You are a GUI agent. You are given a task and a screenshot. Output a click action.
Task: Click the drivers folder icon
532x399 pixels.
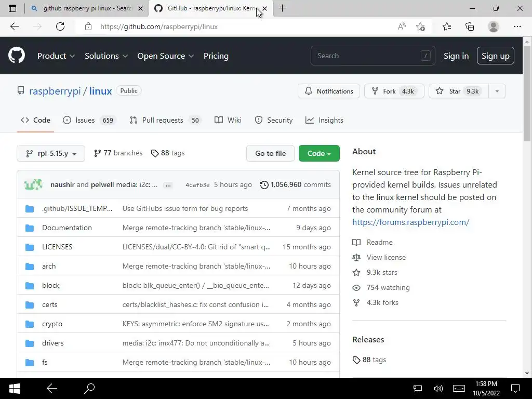(30, 343)
